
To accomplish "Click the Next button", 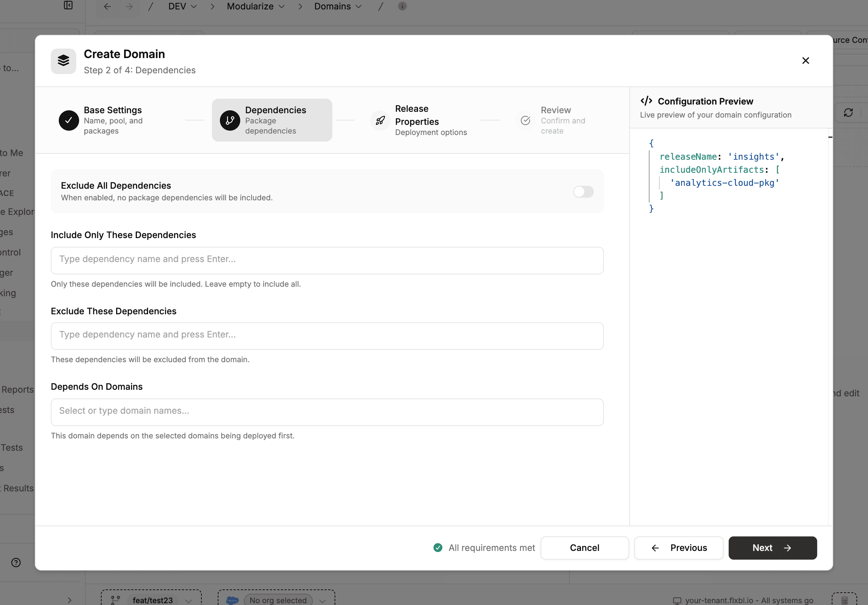I will 772,548.
